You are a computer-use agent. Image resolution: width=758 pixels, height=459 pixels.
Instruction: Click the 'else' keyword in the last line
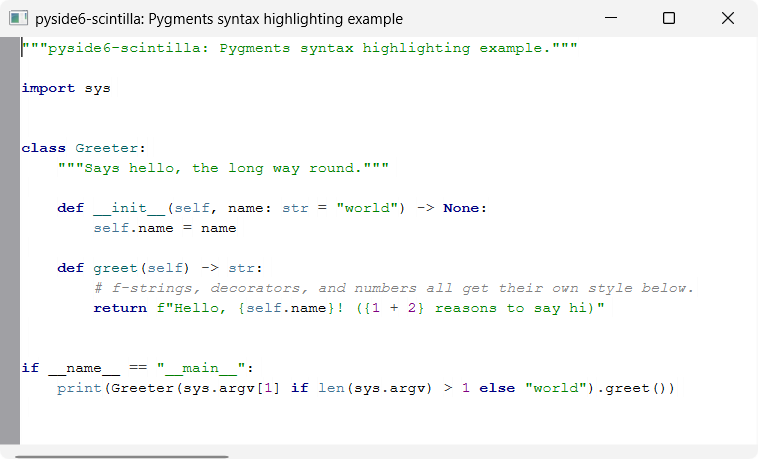[x=497, y=388]
